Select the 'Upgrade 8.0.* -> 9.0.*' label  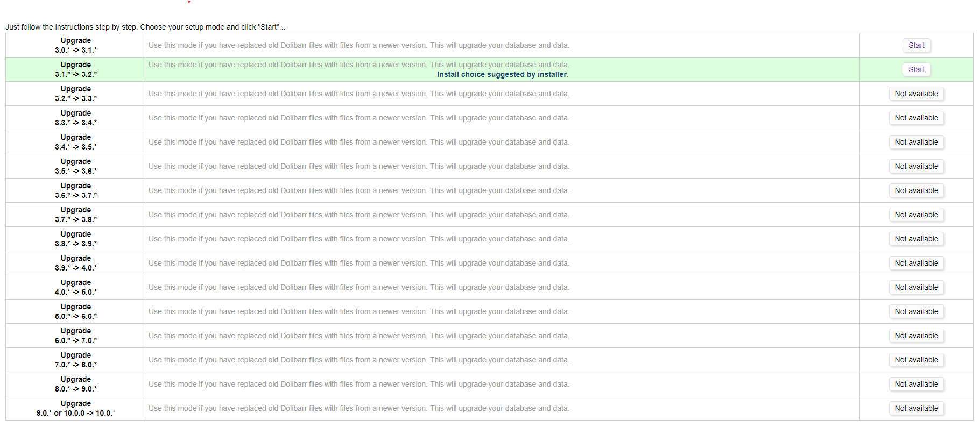tap(76, 384)
